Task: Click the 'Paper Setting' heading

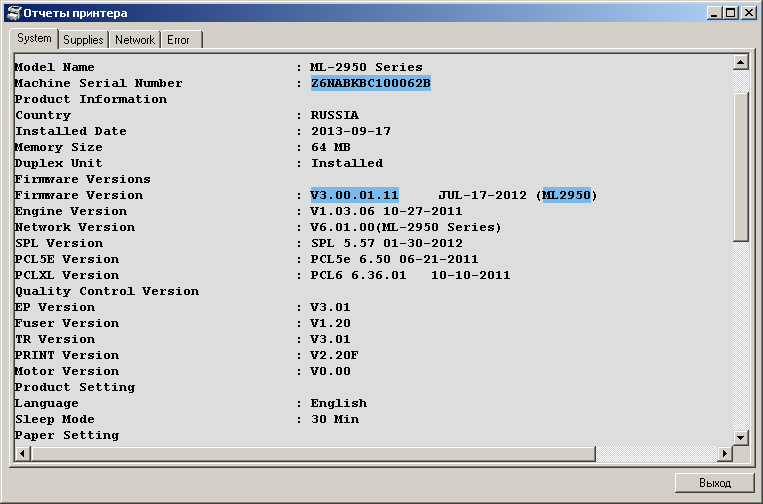Action: [67, 435]
